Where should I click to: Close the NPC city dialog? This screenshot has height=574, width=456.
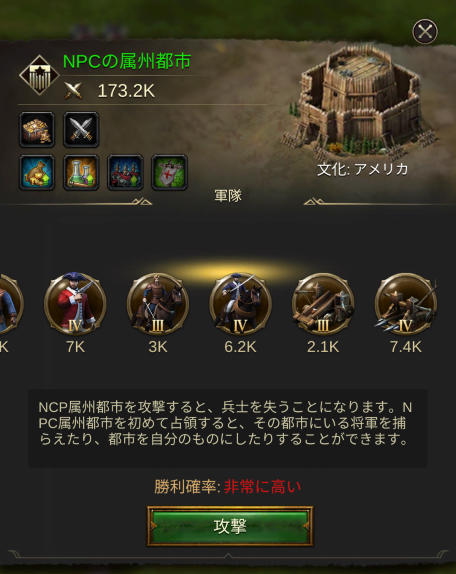coord(425,31)
